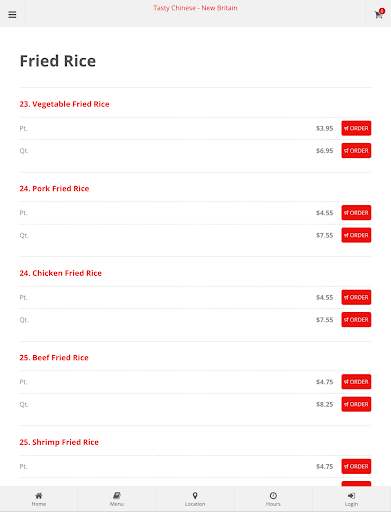Order Vegetable Fried Rice pint for $3.95
Image resolution: width=391 pixels, height=512 pixels.
[x=356, y=128]
